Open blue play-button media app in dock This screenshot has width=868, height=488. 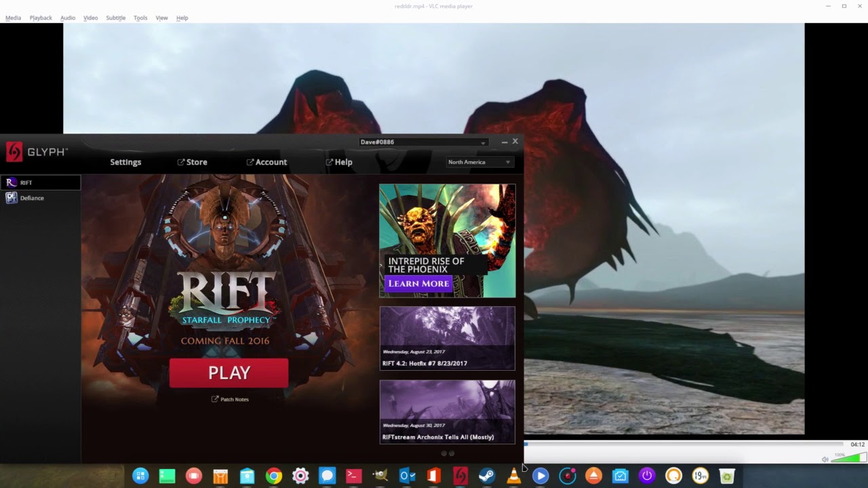(540, 476)
